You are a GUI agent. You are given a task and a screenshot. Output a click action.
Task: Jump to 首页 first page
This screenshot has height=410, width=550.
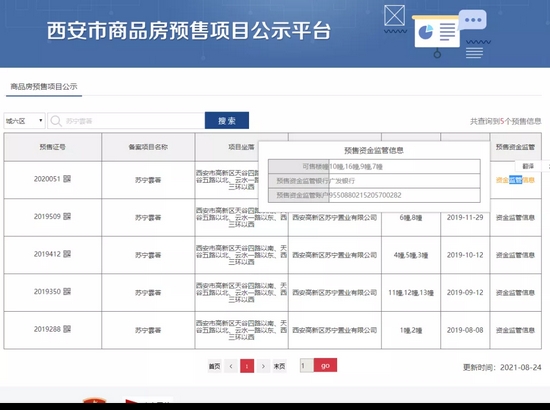coord(215,366)
